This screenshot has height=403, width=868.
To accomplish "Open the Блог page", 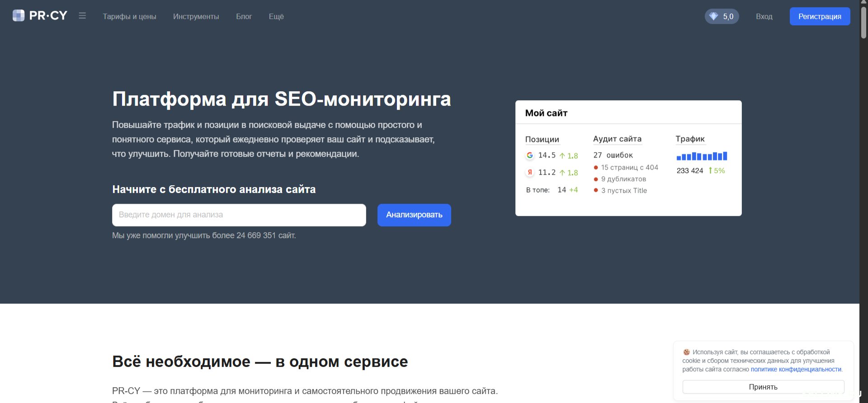I will (244, 16).
